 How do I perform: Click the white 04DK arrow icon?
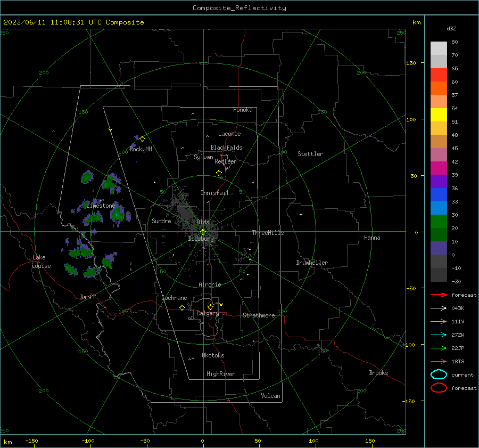[x=439, y=308]
